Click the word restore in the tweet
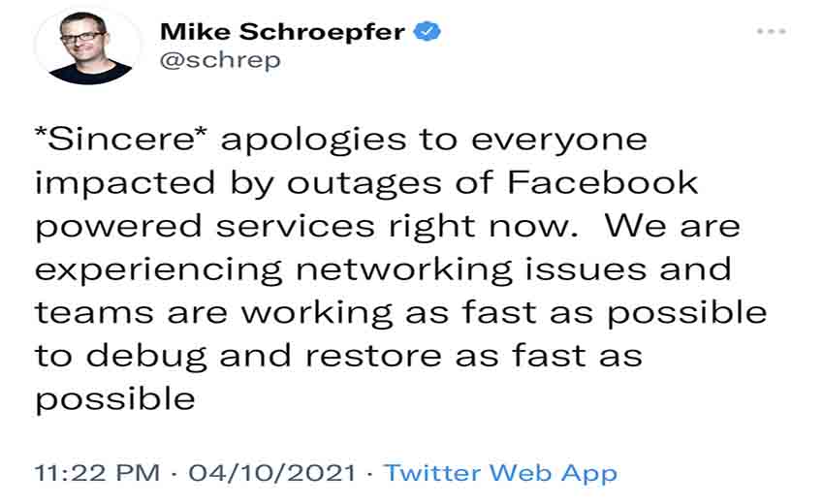The width and height of the screenshot is (824, 504). (x=373, y=357)
